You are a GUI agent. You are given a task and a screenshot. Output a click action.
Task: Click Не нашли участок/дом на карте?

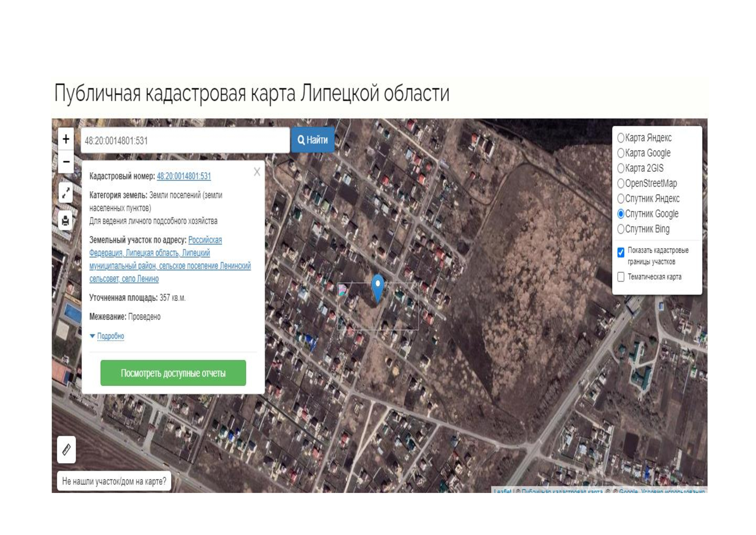point(114,481)
